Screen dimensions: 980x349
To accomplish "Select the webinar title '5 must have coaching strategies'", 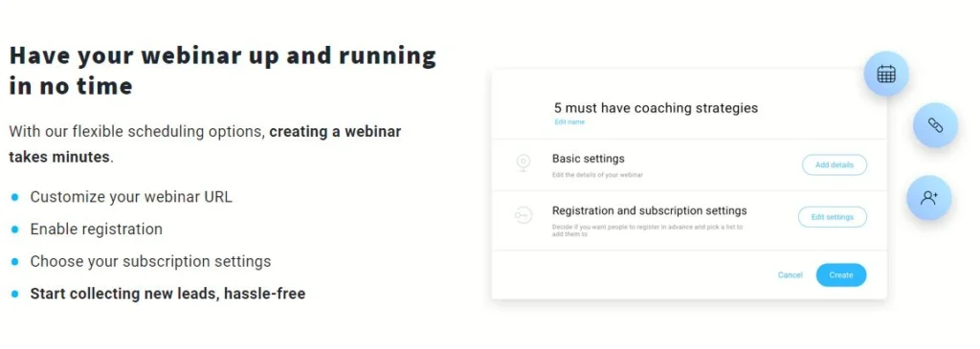I will [656, 108].
